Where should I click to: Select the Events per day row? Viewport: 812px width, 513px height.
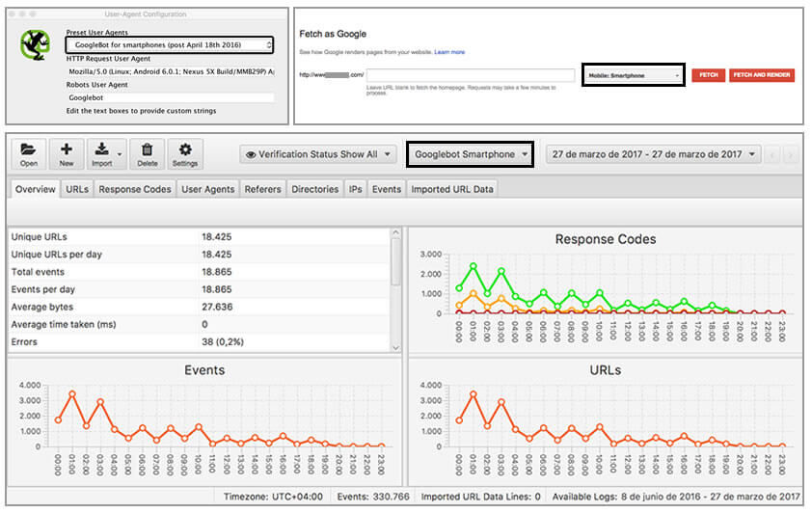pos(200,289)
